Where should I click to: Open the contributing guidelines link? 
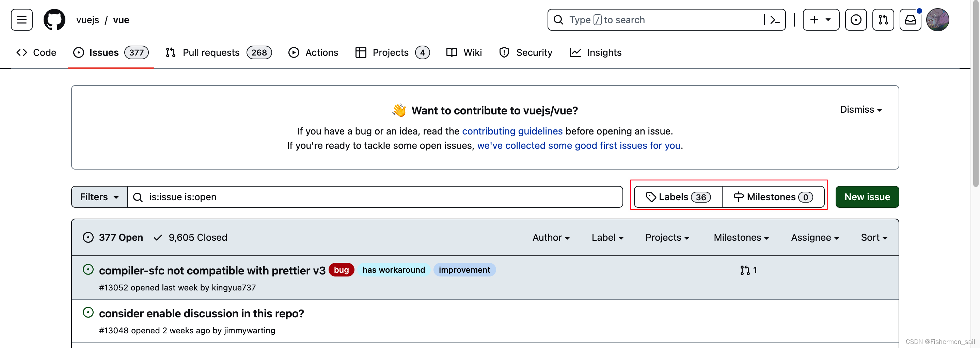[x=512, y=131]
